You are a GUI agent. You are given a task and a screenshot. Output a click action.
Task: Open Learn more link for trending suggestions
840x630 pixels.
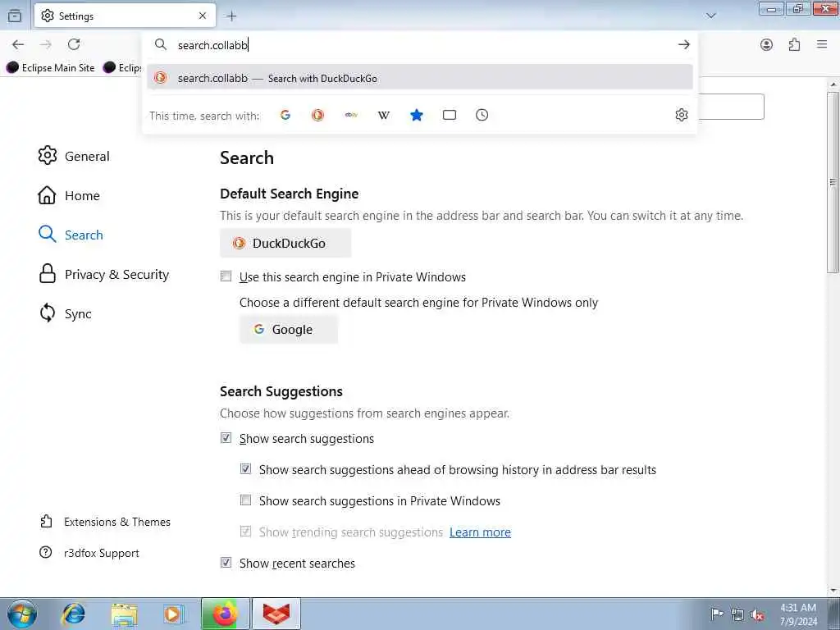pyautogui.click(x=480, y=532)
